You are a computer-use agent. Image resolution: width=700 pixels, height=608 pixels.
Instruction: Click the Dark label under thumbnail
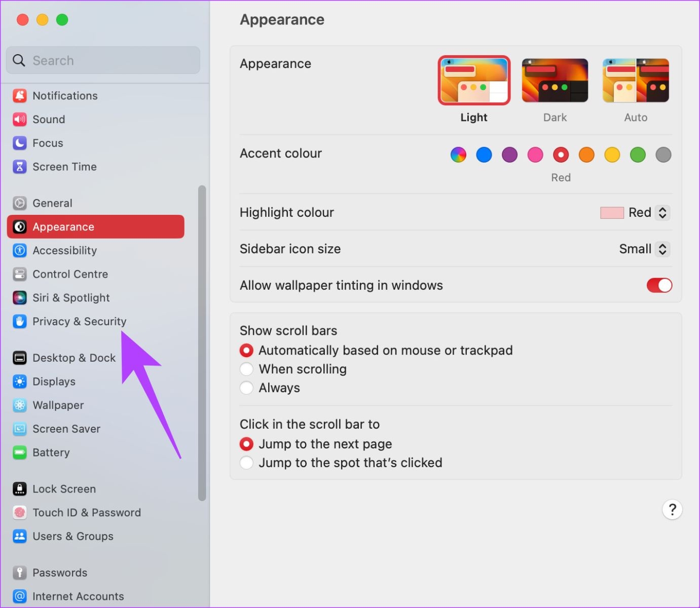tap(555, 118)
